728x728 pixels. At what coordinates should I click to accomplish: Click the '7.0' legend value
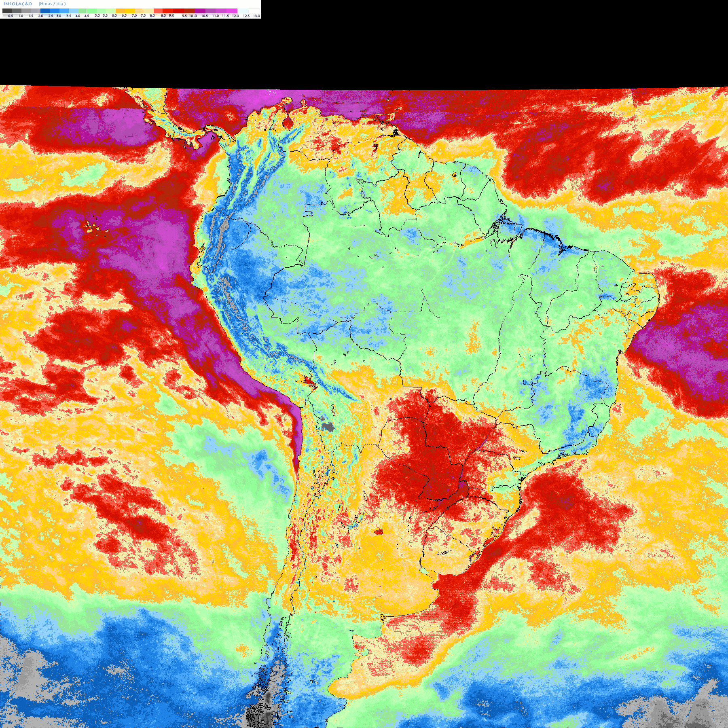tap(134, 15)
